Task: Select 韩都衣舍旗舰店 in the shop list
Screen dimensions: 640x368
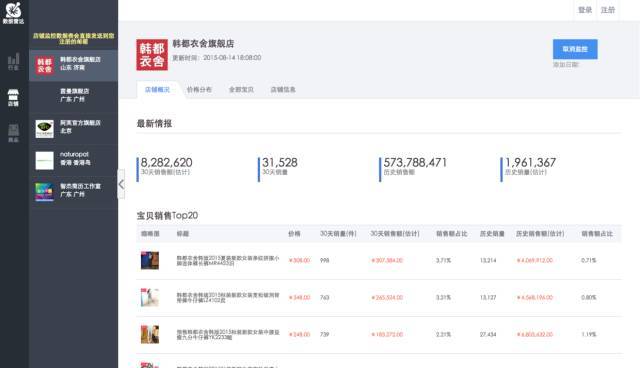Action: click(73, 65)
